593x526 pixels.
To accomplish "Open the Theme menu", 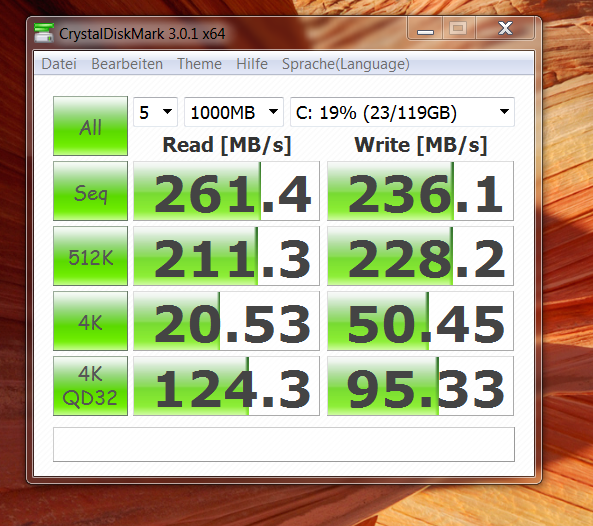I will pyautogui.click(x=199, y=64).
